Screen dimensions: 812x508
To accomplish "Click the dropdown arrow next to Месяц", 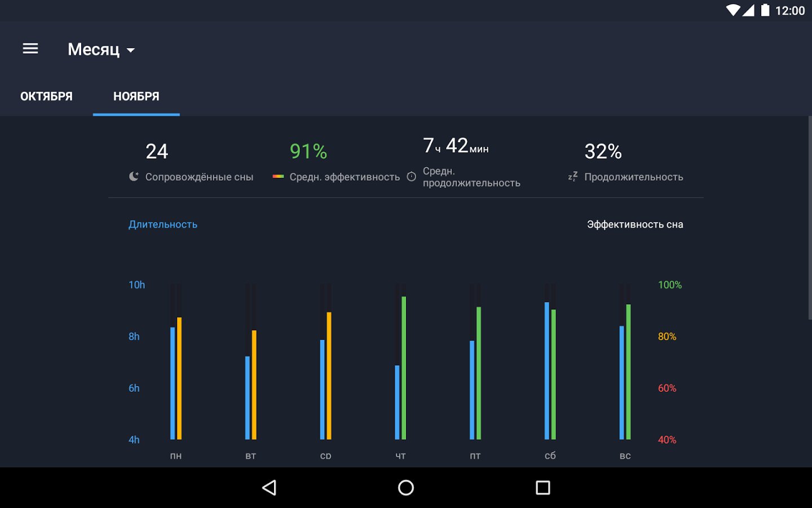I will pos(131,50).
